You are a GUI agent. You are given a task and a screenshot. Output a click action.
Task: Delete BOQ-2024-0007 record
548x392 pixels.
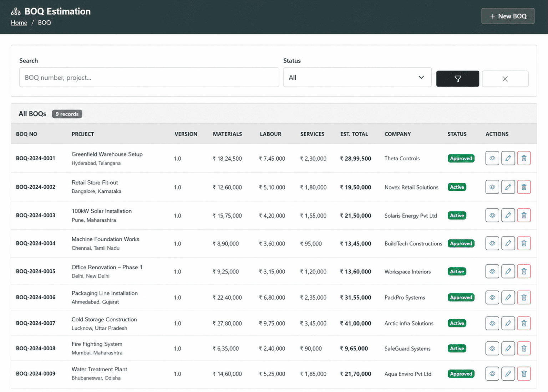(524, 324)
